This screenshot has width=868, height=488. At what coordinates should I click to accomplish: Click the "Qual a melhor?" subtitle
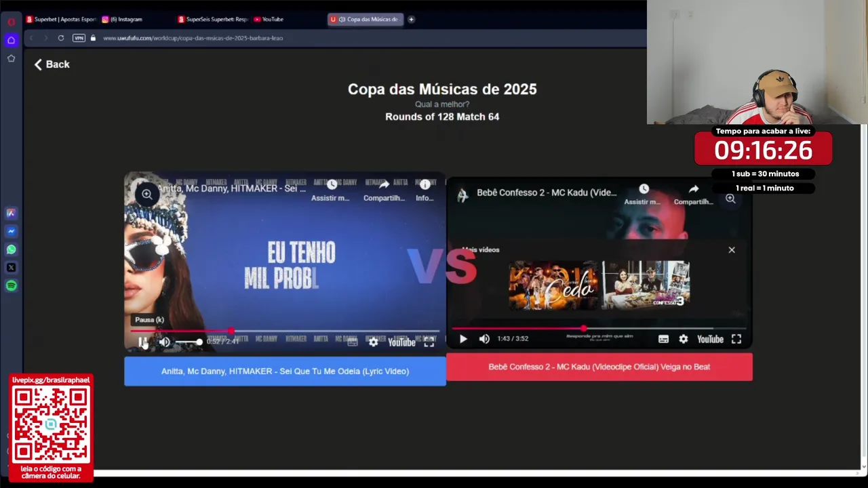[442, 104]
